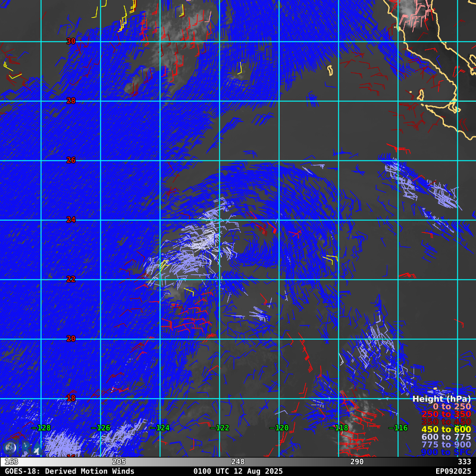The image size is (476, 476).
Task: Click the 'Height (hPa)' legend title
Action: pyautogui.click(x=441, y=399)
